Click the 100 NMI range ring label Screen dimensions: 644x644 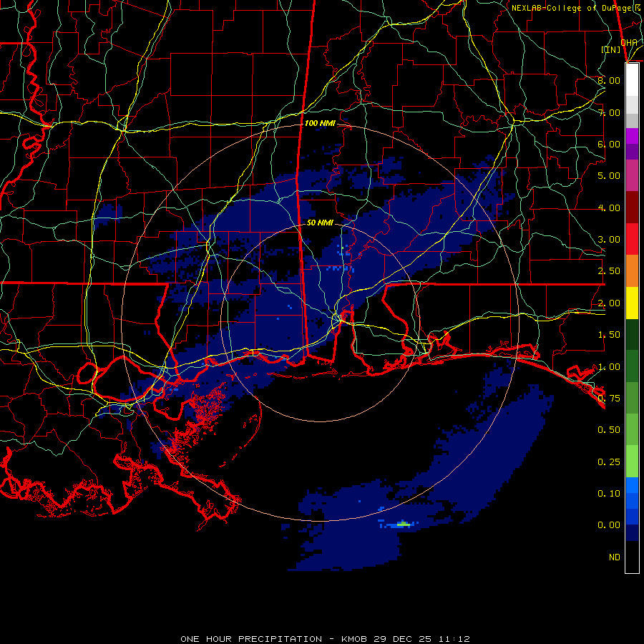coord(320,123)
